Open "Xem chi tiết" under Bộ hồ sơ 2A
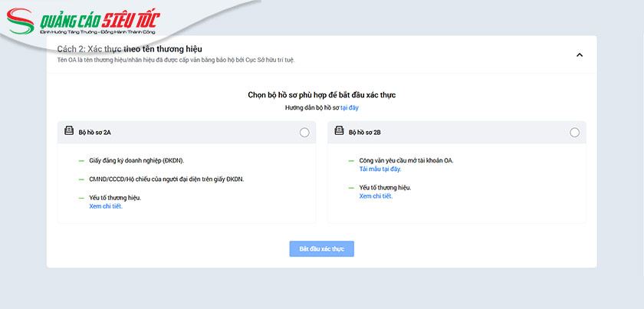This screenshot has width=644, height=309. tap(106, 205)
